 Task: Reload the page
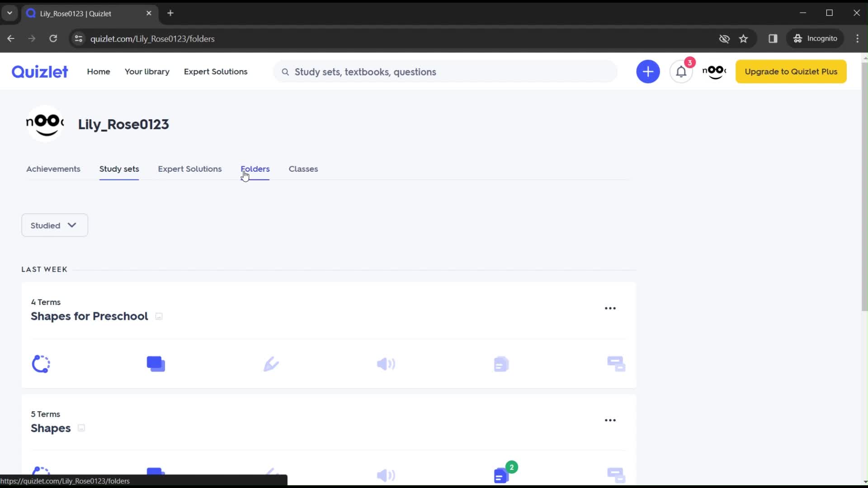coord(53,39)
